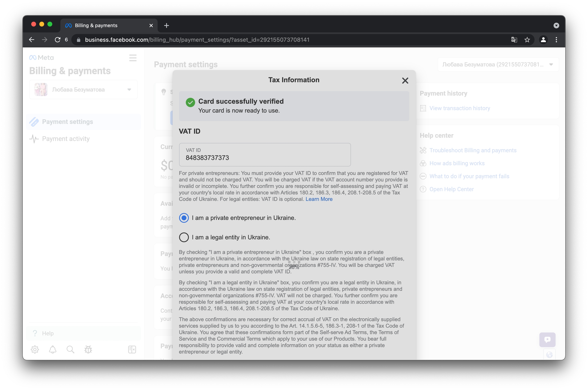Close the Billing & payments tab

151,26
